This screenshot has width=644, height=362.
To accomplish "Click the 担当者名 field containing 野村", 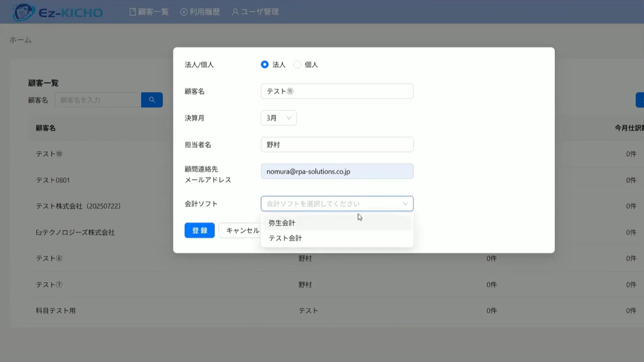I will pyautogui.click(x=337, y=145).
